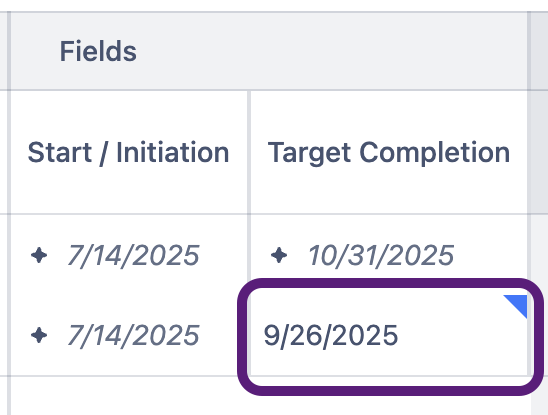Select the 10/31/2025 target completion date
Image resolution: width=548 pixels, height=415 pixels.
tap(381, 255)
